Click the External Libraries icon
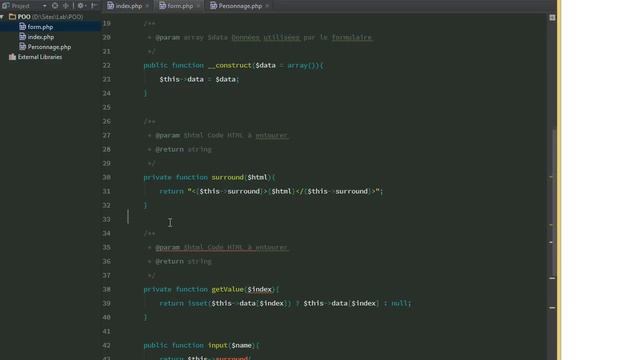Screen dimensions: 640x360 point(12,57)
